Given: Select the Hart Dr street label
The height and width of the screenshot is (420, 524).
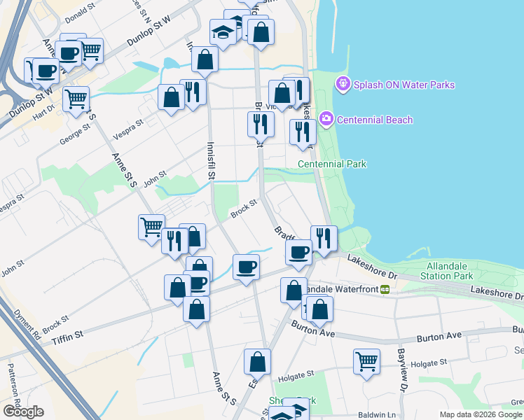Looking at the screenshot, I should [43, 113].
